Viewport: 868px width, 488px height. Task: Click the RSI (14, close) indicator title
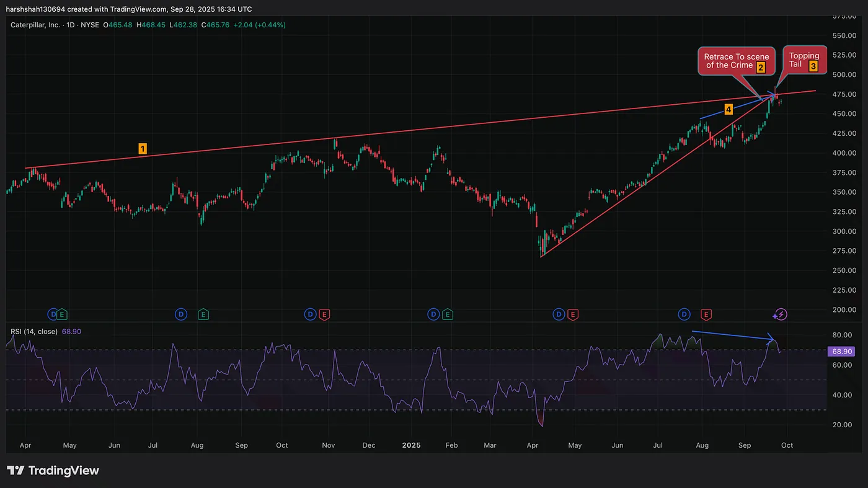coord(34,332)
